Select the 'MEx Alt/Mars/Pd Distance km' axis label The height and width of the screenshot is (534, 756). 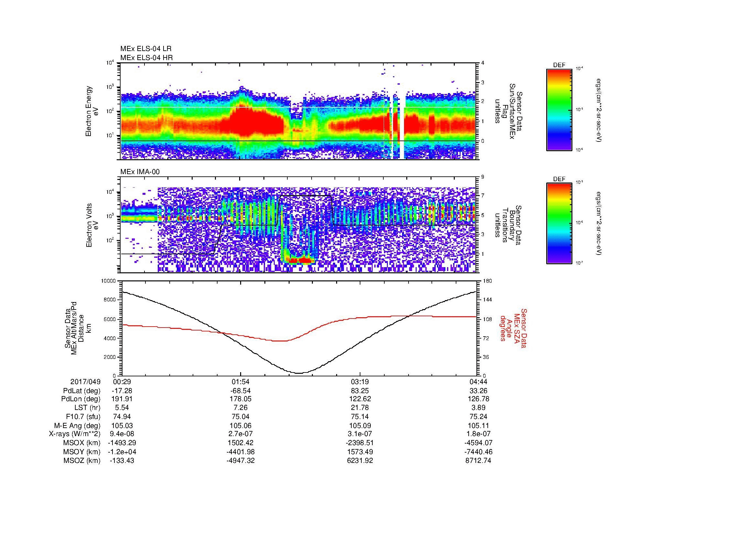coord(78,328)
